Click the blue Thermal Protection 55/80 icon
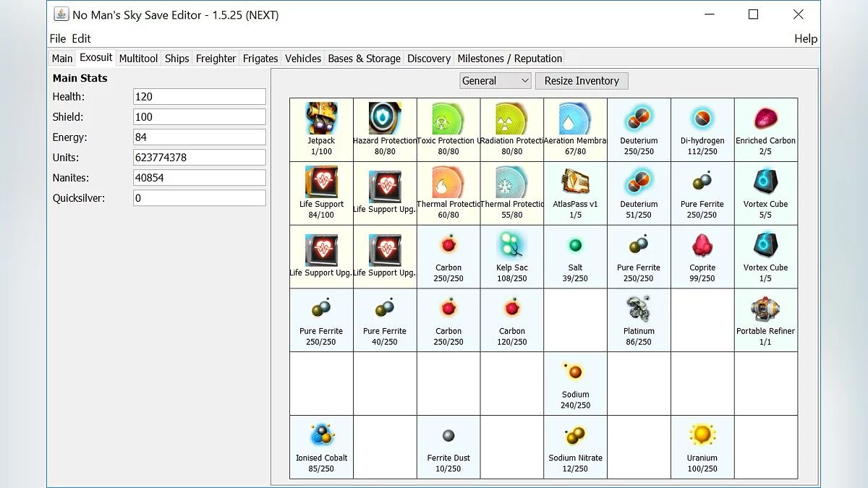This screenshot has height=488, width=868. 512,181
